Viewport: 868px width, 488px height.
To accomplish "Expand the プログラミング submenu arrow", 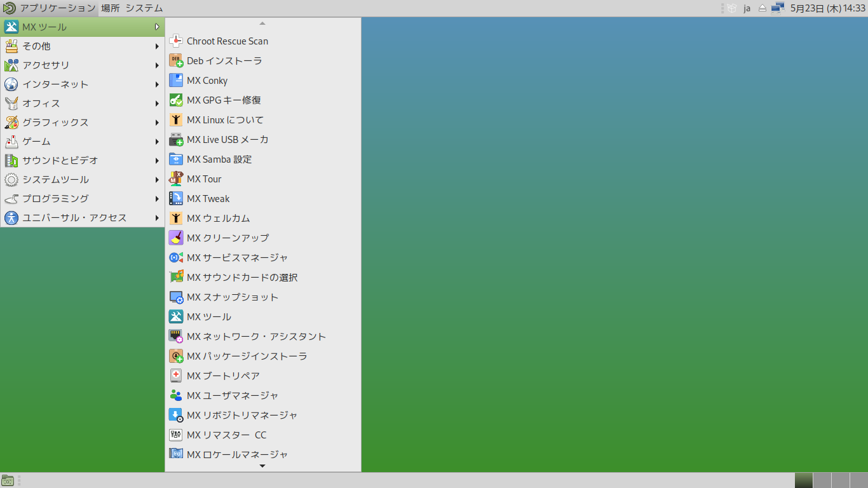I will 157,199.
